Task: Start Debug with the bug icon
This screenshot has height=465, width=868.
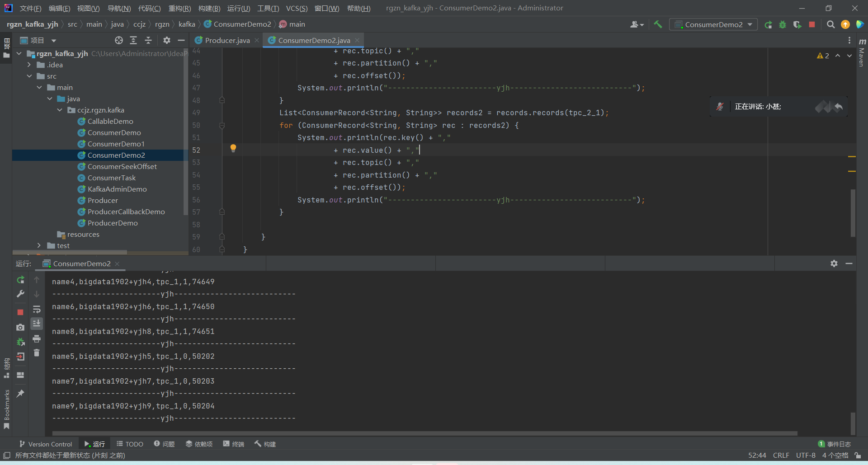Action: pos(783,24)
